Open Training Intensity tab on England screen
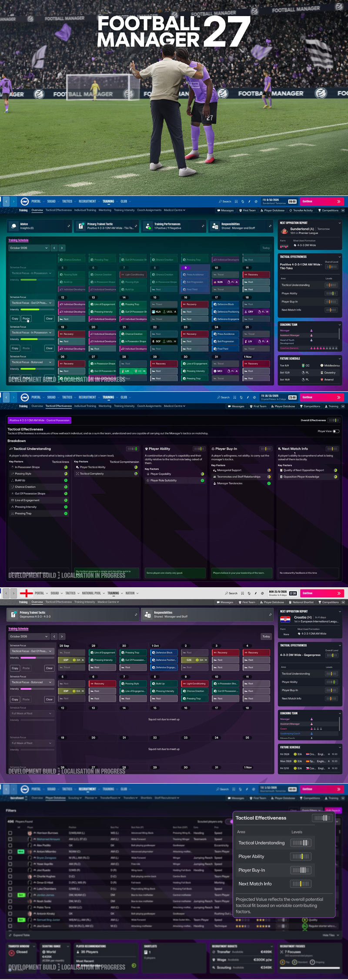 point(84,602)
